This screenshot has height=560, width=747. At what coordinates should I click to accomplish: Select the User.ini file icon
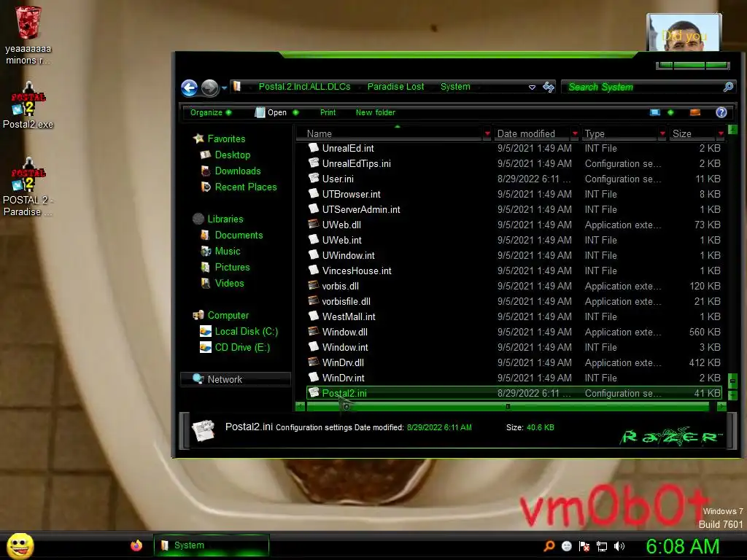314,179
